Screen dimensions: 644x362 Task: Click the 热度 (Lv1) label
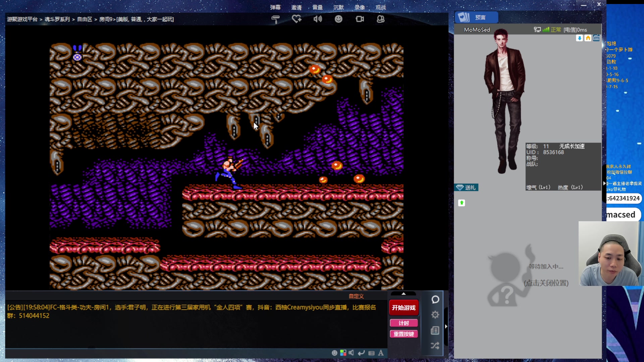[x=570, y=187]
